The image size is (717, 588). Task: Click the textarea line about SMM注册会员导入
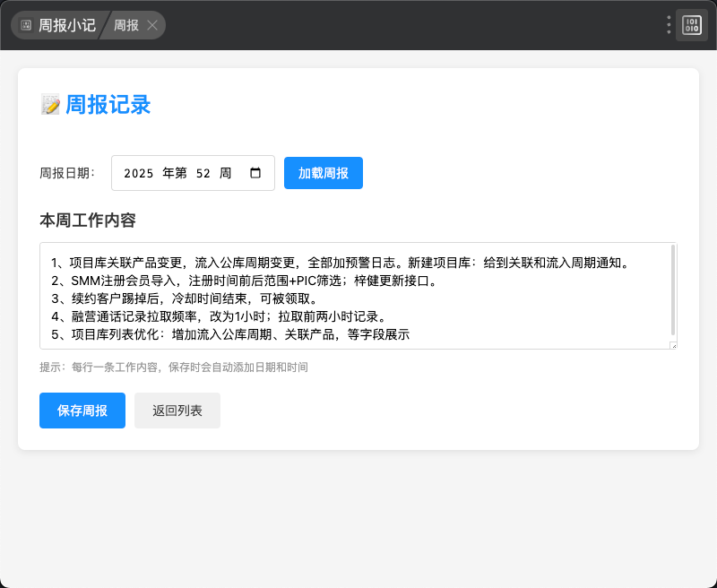pyautogui.click(x=242, y=281)
